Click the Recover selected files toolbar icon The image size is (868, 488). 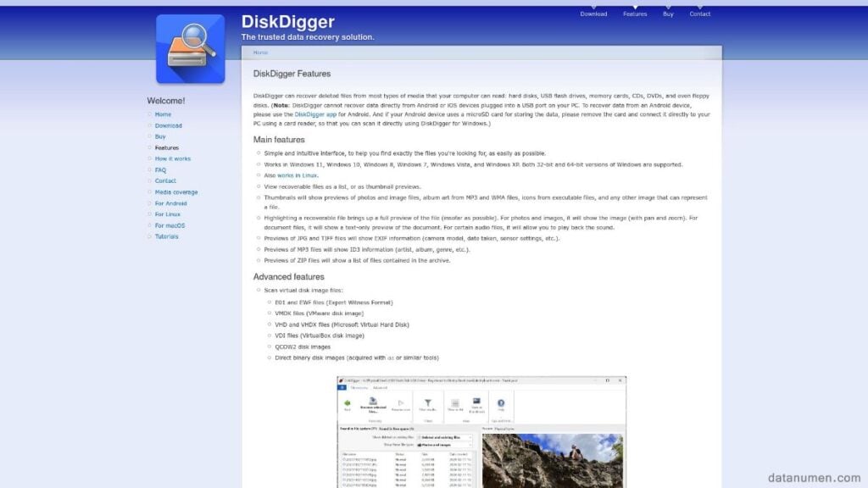coord(371,402)
